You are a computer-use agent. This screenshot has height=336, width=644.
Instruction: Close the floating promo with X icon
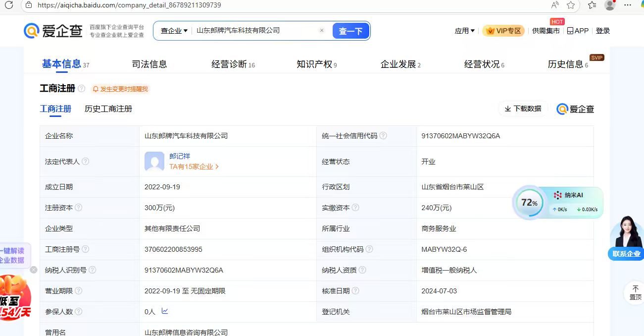34,270
